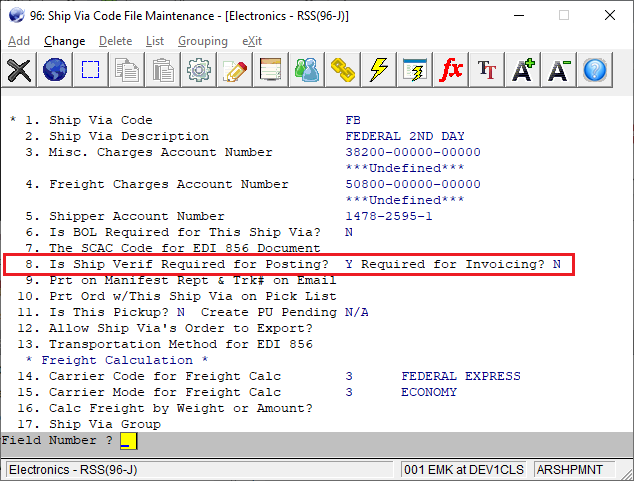Image resolution: width=634 pixels, height=481 pixels.
Task: Click the yellow chain link icon
Action: tap(343, 70)
